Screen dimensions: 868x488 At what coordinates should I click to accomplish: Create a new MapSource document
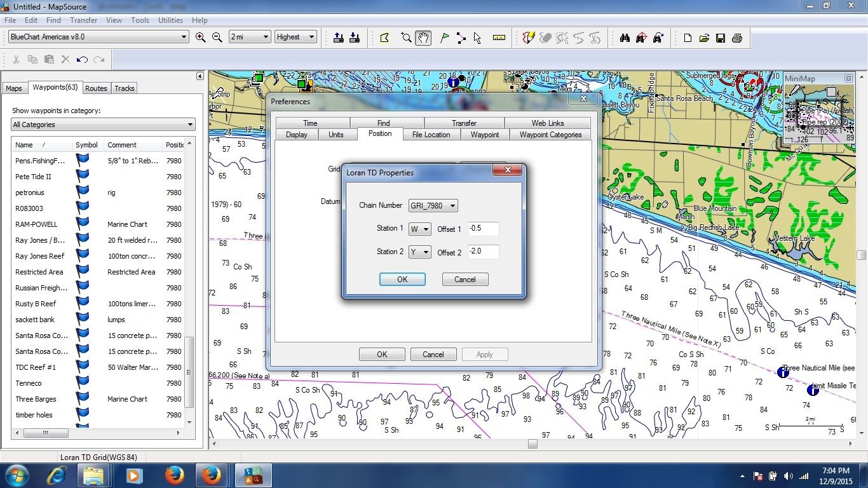pos(688,37)
